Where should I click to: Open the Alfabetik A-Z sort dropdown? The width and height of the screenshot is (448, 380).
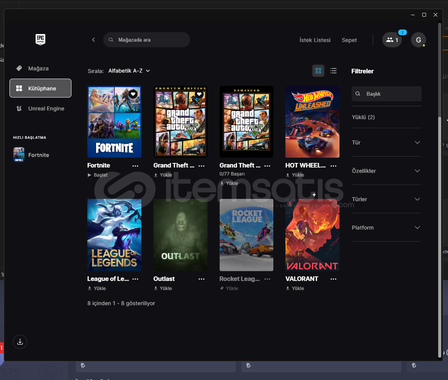129,71
